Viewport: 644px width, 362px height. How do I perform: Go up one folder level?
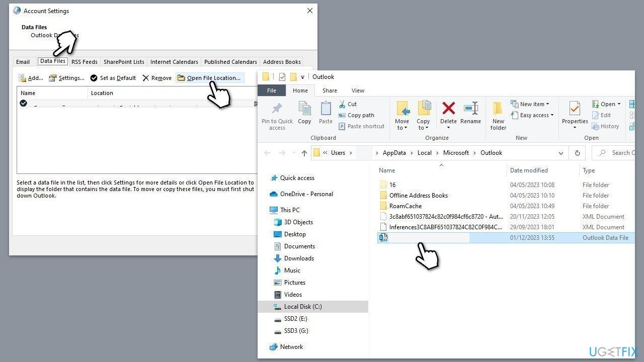304,153
